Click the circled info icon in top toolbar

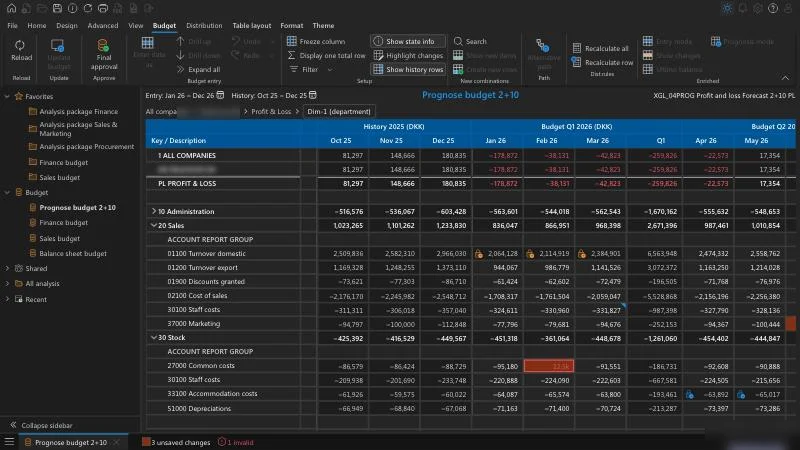pos(72,8)
